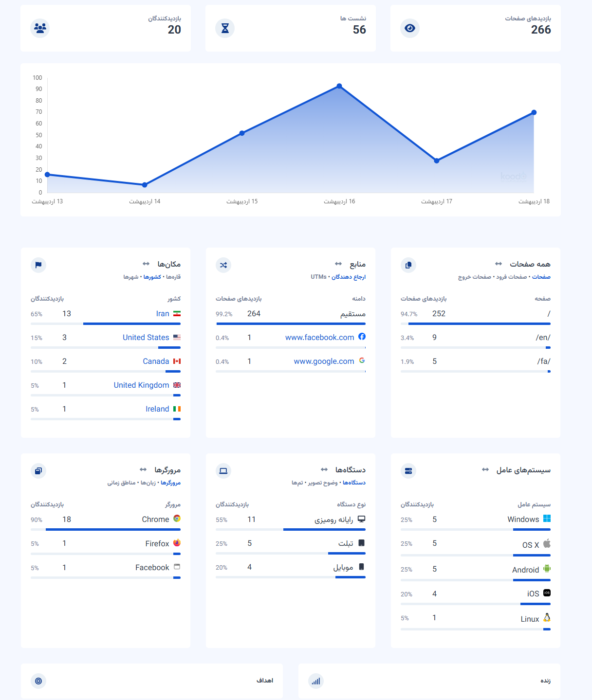
Task: Expand the locations panel (مکان‌ها) arrows
Action: 146,264
